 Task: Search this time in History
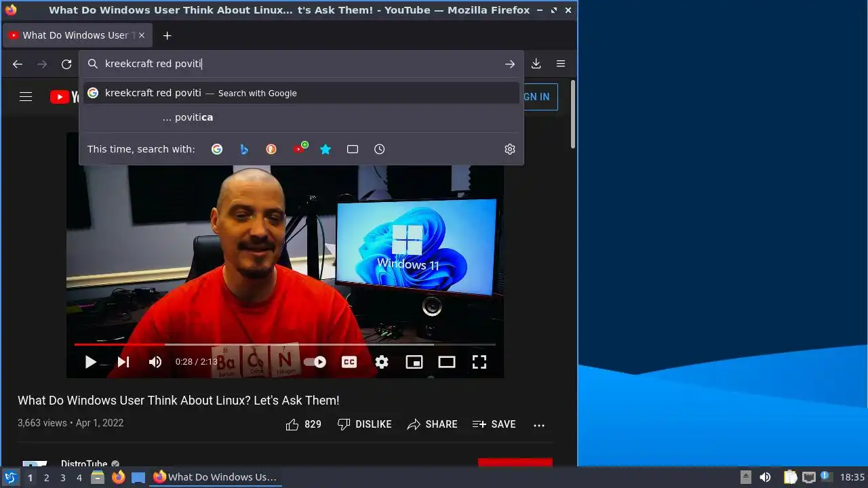380,149
